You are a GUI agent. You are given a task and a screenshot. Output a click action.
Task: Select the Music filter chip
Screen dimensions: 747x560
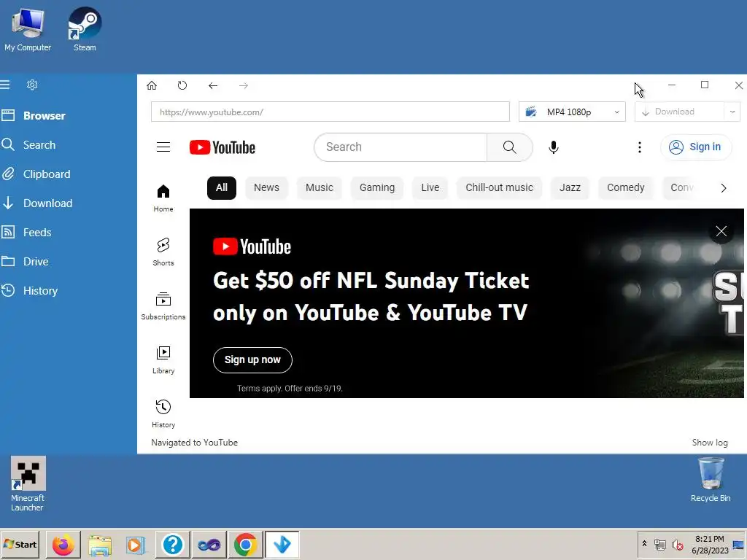point(320,187)
